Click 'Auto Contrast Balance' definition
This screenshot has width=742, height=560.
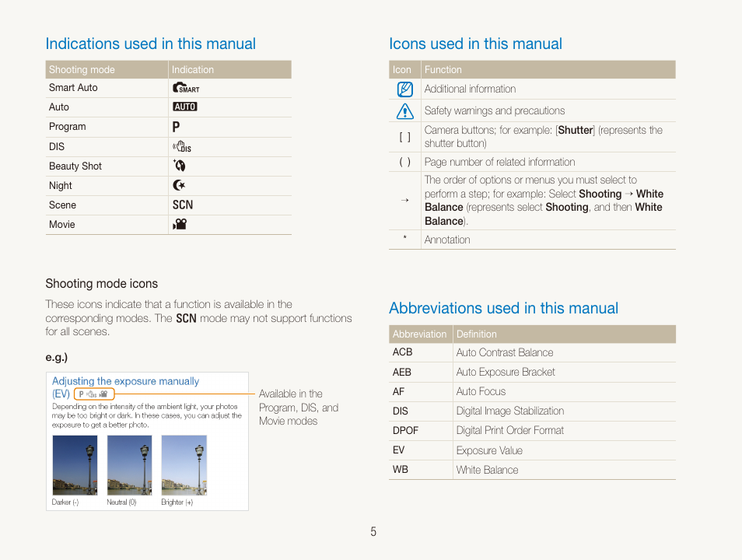tap(505, 352)
